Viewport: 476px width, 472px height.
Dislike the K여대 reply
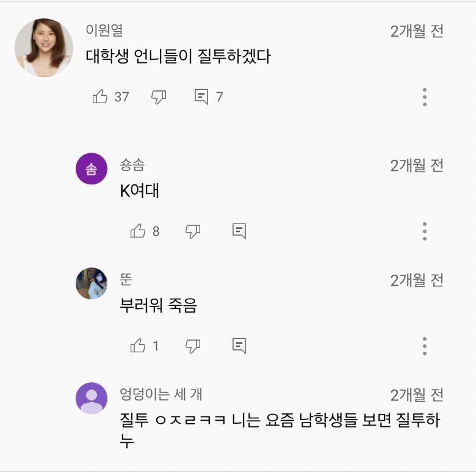pos(193,231)
